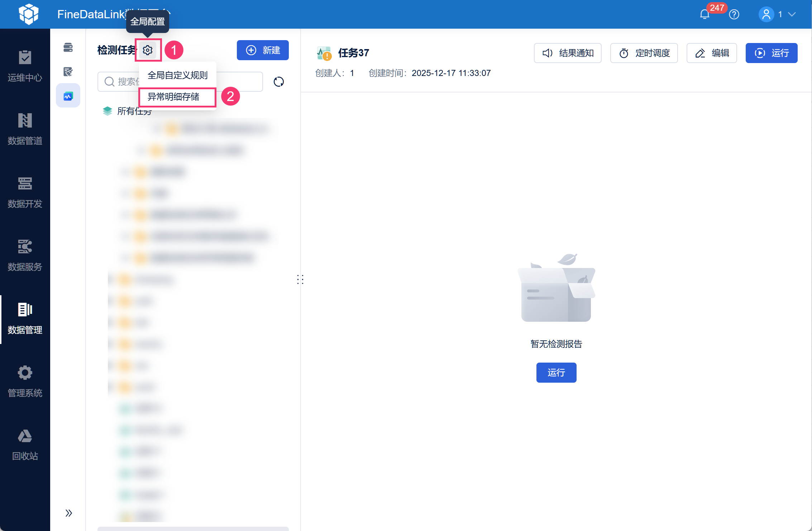812x531 pixels.
Task: Click the 任务37 task status icon
Action: 324,53
